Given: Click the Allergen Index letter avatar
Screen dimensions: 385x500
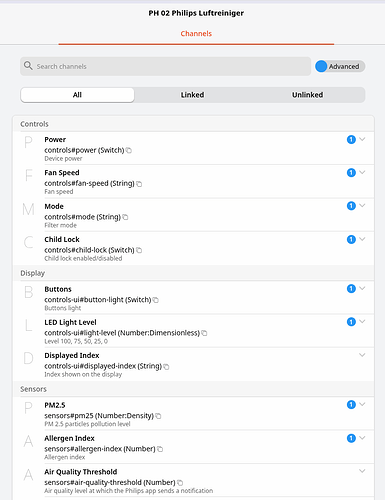Looking at the screenshot, I should pos(28,441).
